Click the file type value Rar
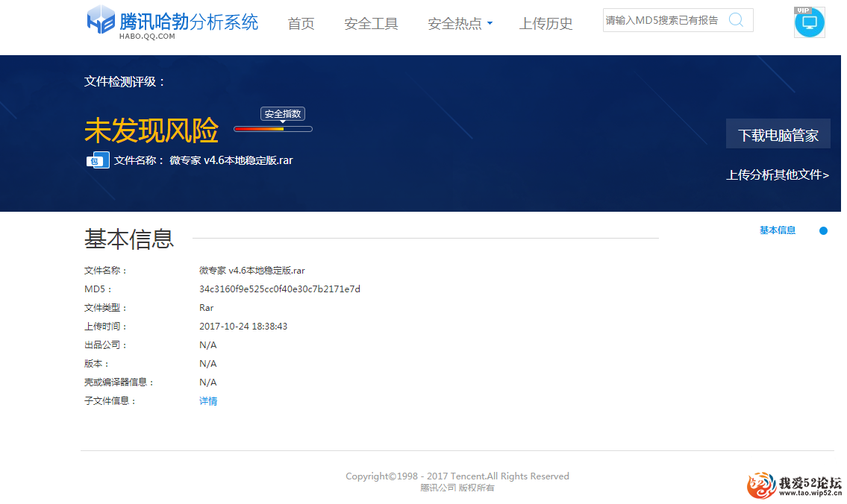This screenshot has width=847, height=504. click(x=207, y=308)
